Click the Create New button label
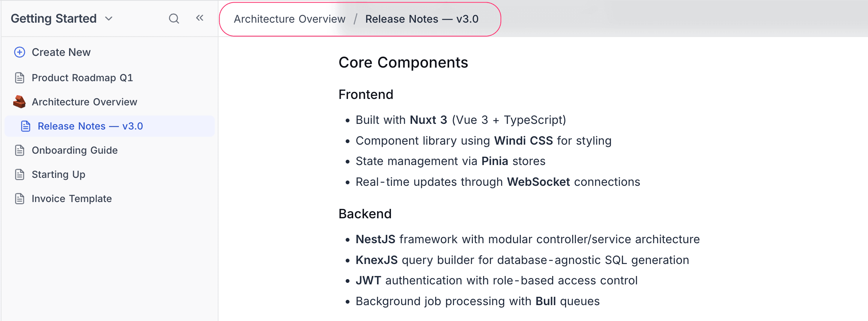The width and height of the screenshot is (868, 321). point(61,52)
